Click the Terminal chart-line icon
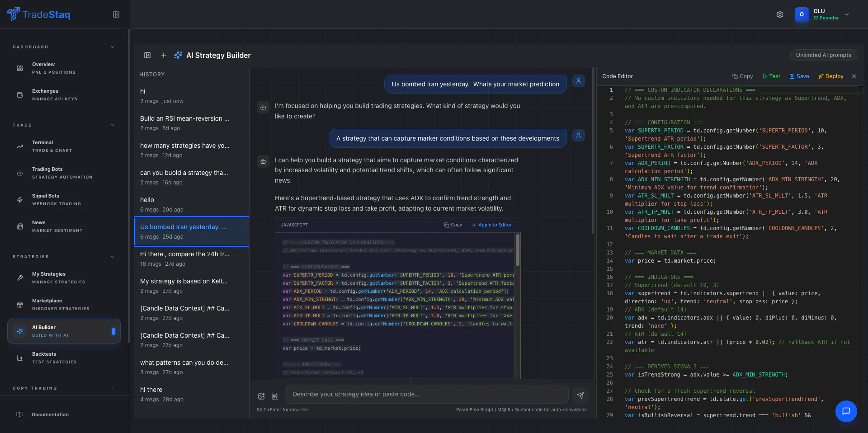Viewport: 868px width, 433px height. pyautogui.click(x=20, y=146)
